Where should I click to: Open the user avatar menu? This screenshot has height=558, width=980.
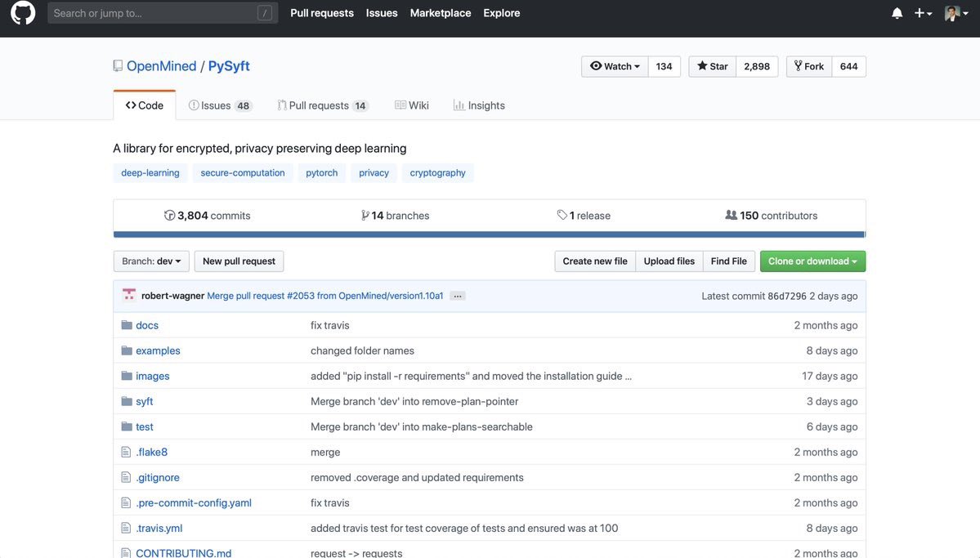coord(955,13)
